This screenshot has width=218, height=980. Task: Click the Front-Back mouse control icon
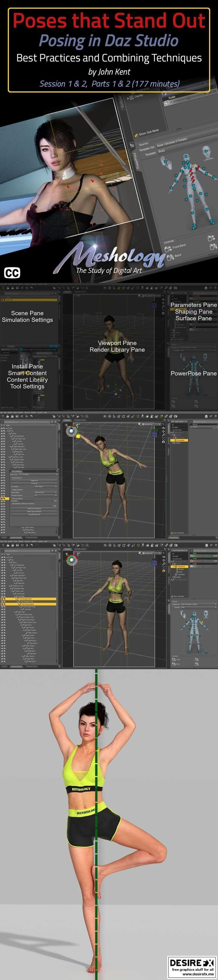(x=168, y=249)
